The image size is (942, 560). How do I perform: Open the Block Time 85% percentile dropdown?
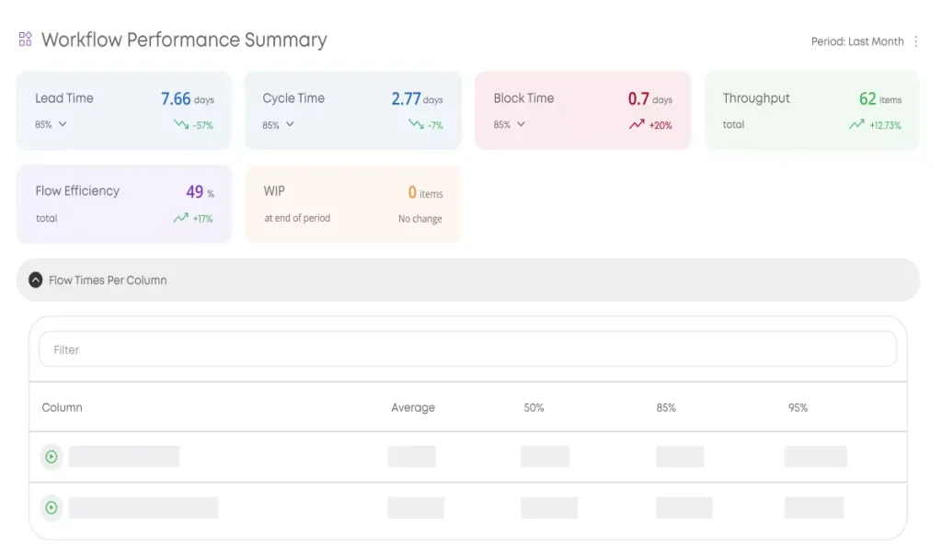point(521,124)
